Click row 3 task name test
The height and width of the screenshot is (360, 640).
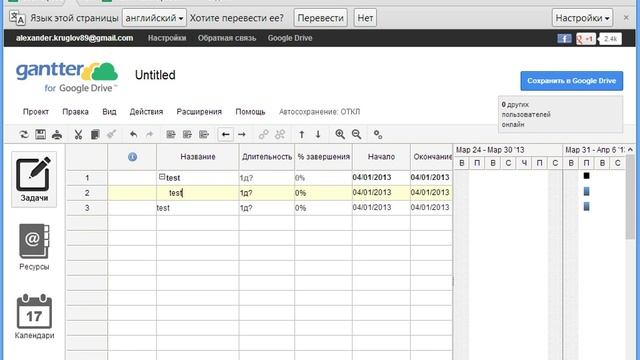click(163, 208)
